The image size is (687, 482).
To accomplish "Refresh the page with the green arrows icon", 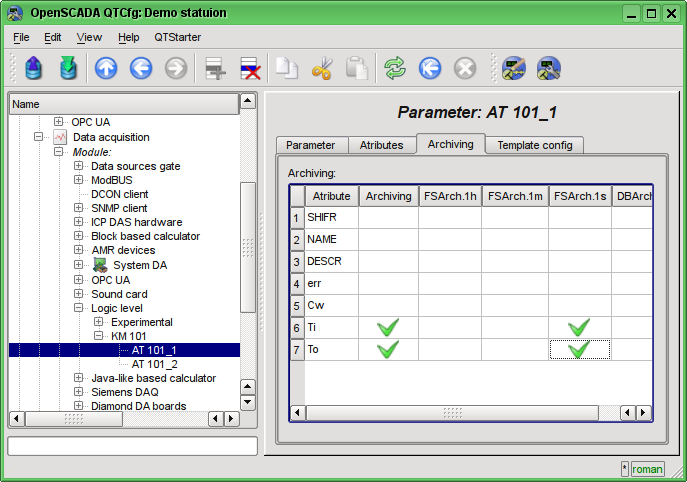I will point(395,68).
